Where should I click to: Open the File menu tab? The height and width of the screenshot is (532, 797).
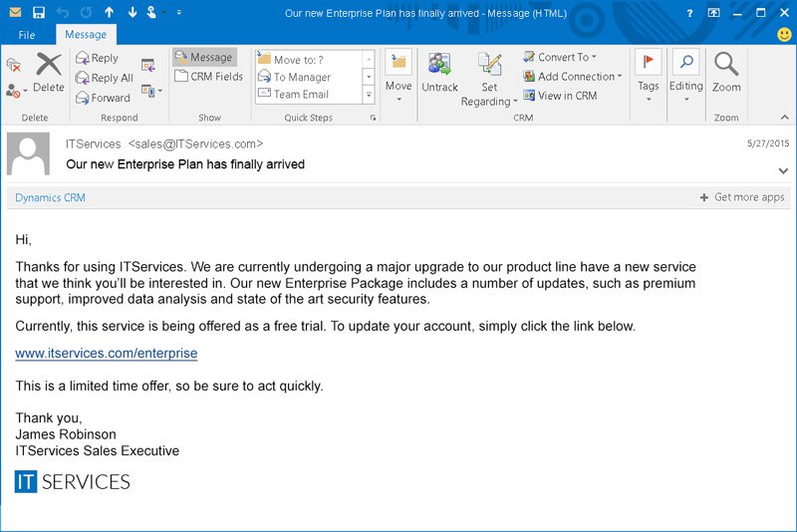(27, 35)
